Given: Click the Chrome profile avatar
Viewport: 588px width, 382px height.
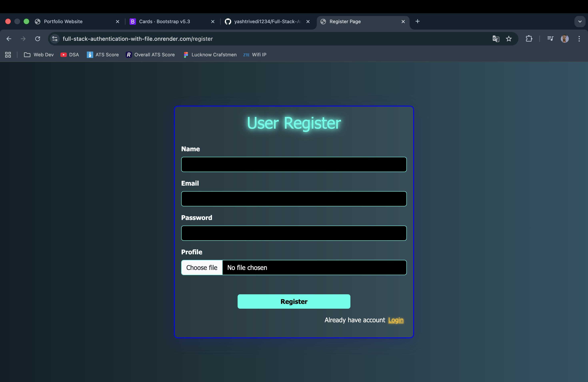Looking at the screenshot, I should pyautogui.click(x=565, y=39).
